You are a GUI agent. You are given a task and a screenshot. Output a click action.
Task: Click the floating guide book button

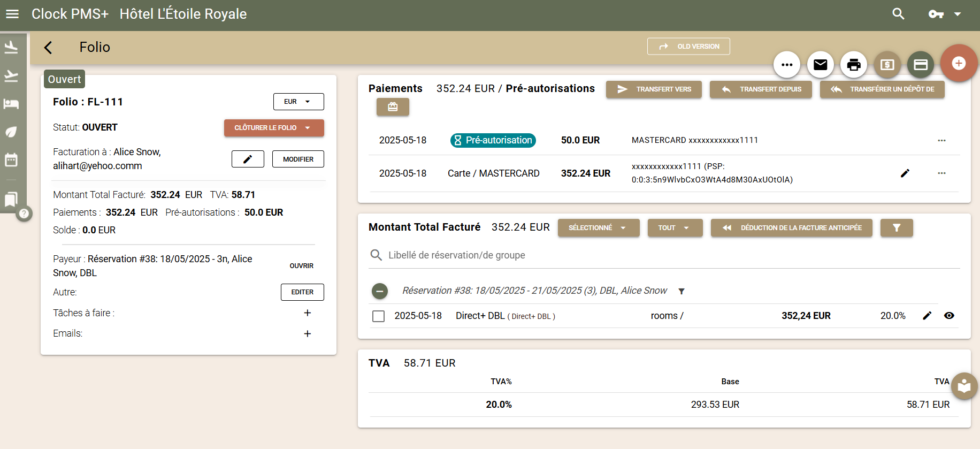[x=964, y=386]
